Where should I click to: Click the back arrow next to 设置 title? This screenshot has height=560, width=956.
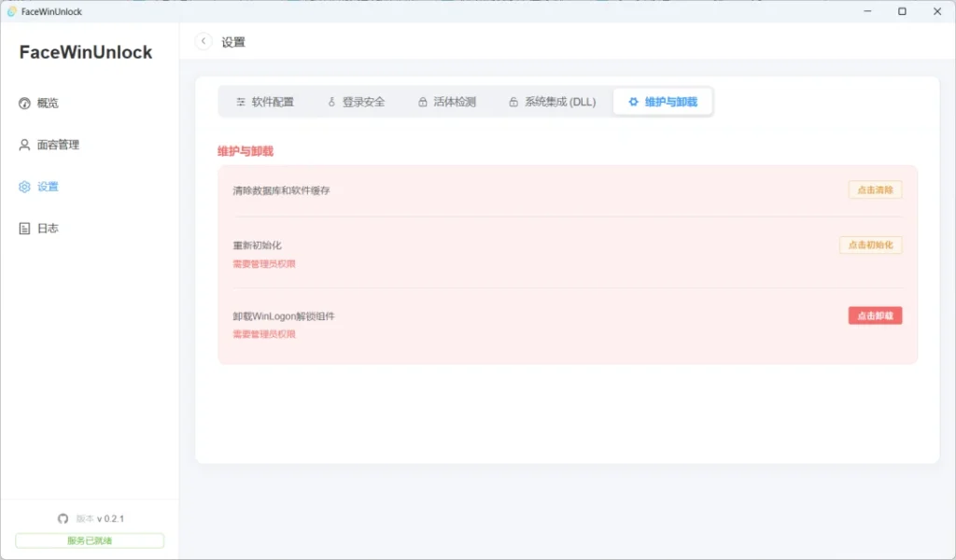[x=204, y=41]
